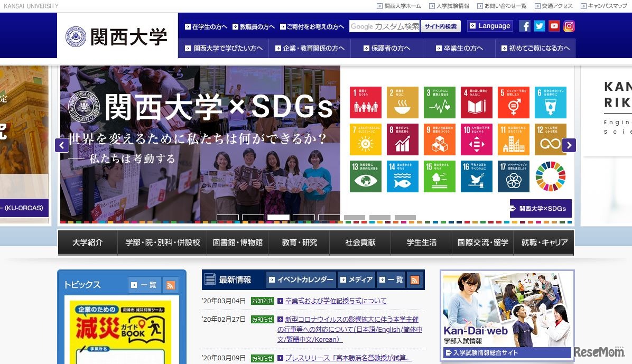This screenshot has width=632, height=364.
Task: Open the 学部・院・別科・併設校 menu
Action: [162, 242]
